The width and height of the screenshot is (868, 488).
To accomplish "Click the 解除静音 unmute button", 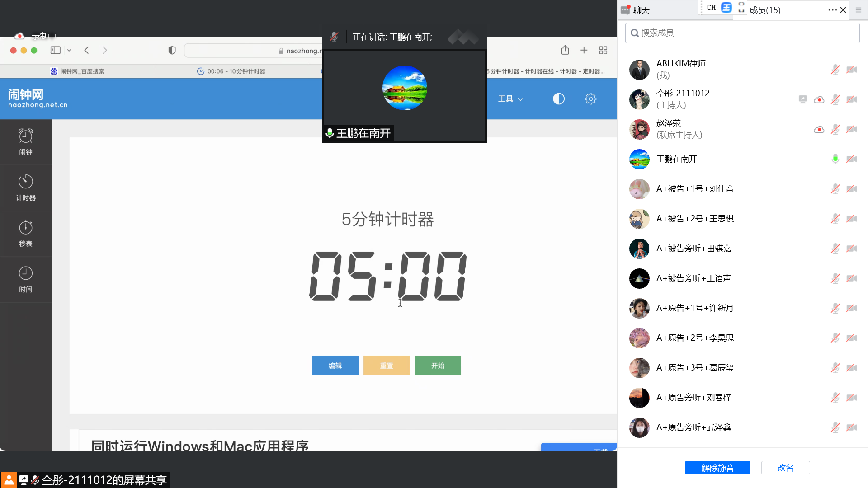I will pyautogui.click(x=717, y=468).
